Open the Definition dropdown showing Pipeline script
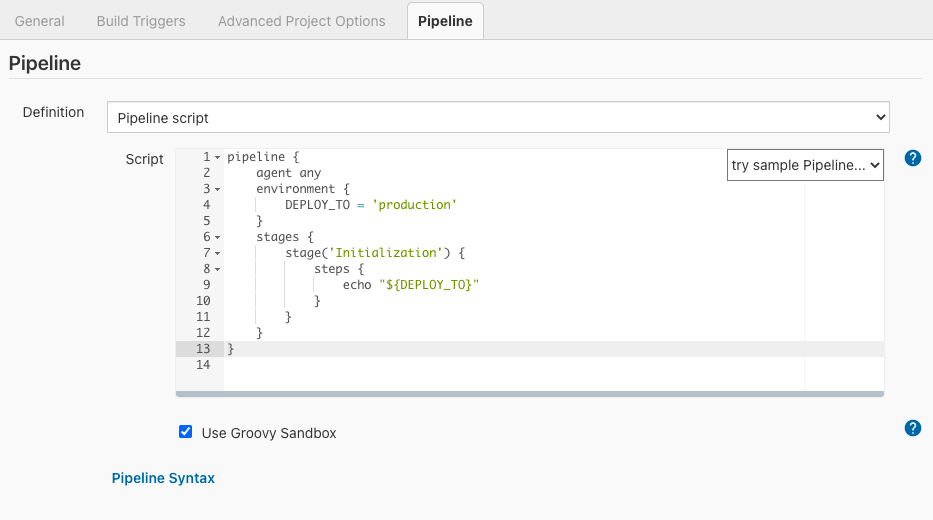 tap(498, 117)
